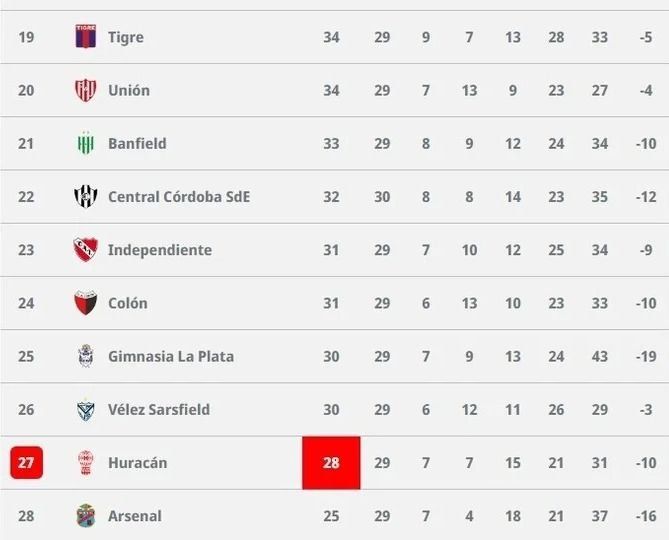Open the Unión team name link
The height and width of the screenshot is (540, 669).
click(x=129, y=90)
